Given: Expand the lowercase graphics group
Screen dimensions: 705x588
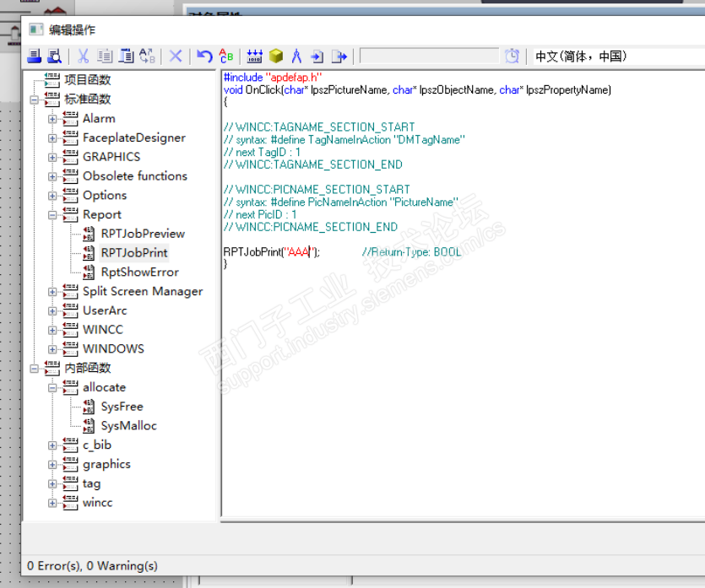Looking at the screenshot, I should (52, 465).
